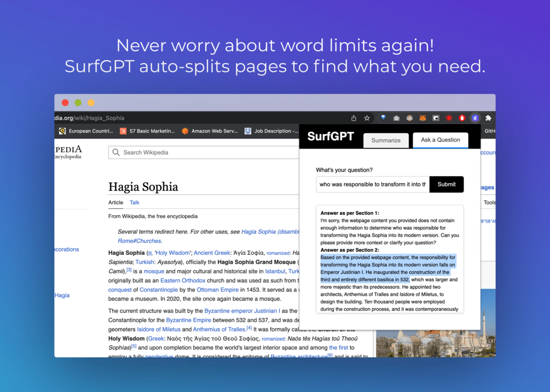Click the 'Answer as per Section 1:' heading
The image size is (550, 392).
pyautogui.click(x=350, y=213)
